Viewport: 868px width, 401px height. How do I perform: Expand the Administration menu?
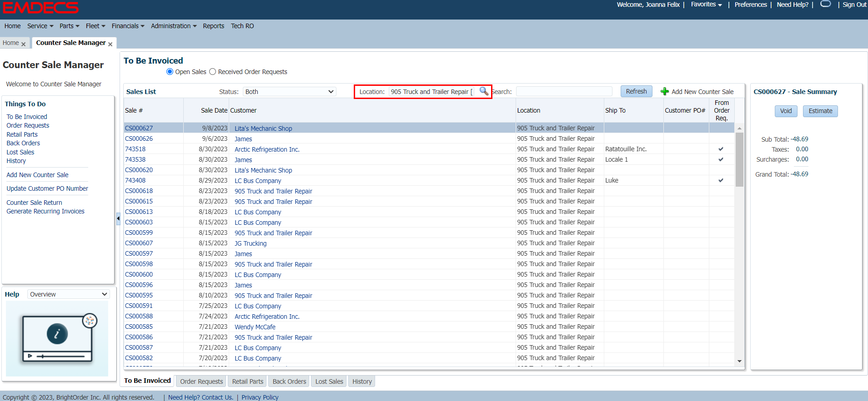coord(174,26)
